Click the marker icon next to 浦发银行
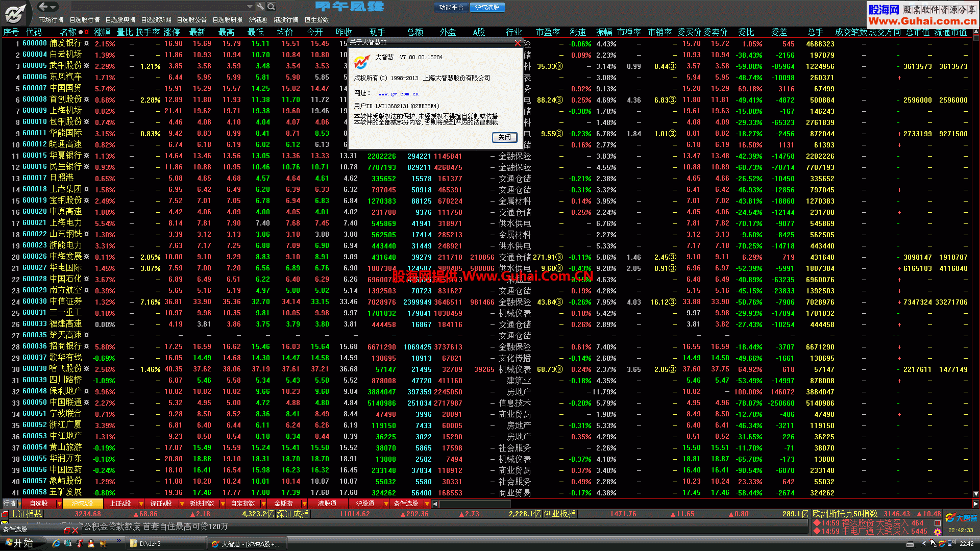The image size is (980, 551). pos(86,44)
